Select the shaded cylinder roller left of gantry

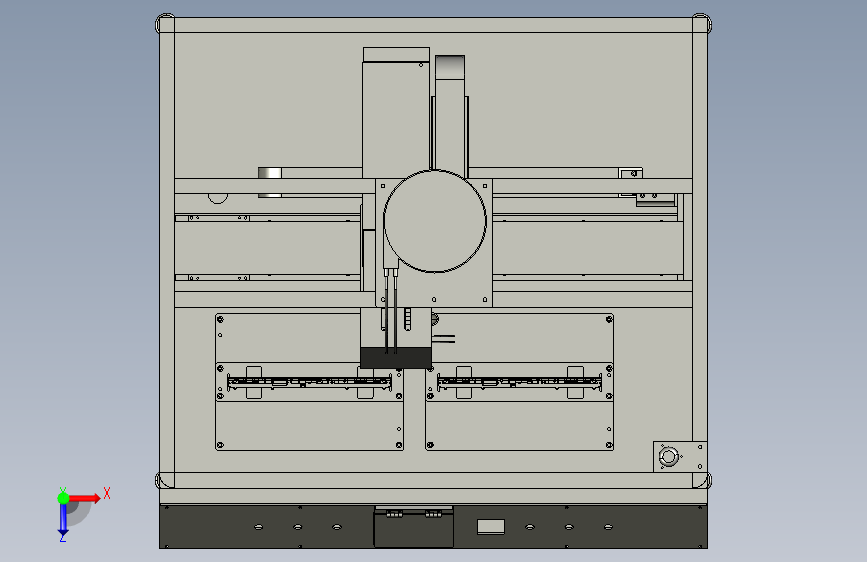[270, 182]
